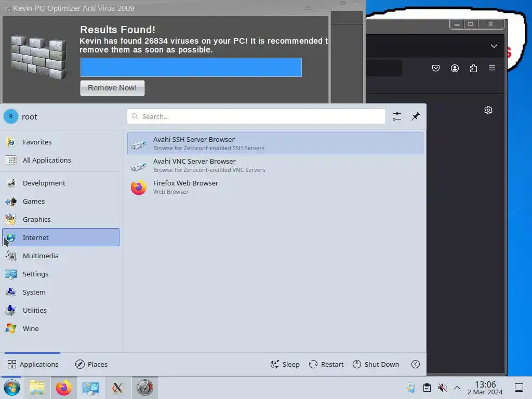The width and height of the screenshot is (532, 399).
Task: Click the show desktop button
Action: pyautogui.click(x=519, y=388)
